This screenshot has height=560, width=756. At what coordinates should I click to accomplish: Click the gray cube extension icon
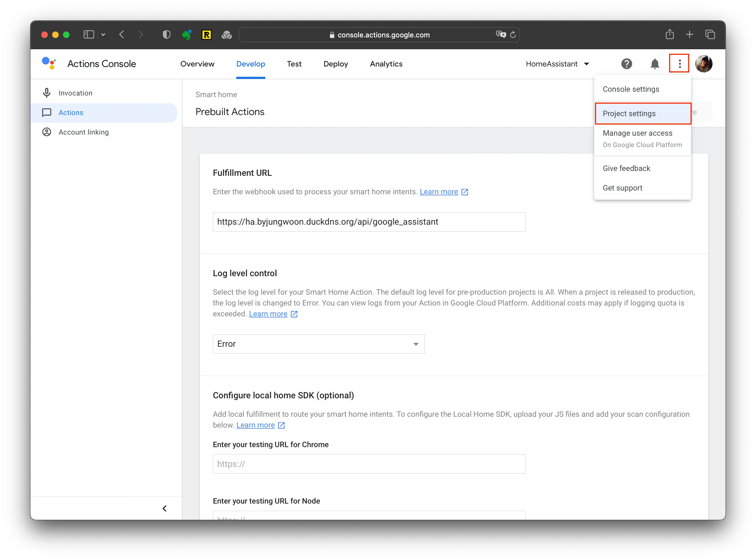[226, 34]
